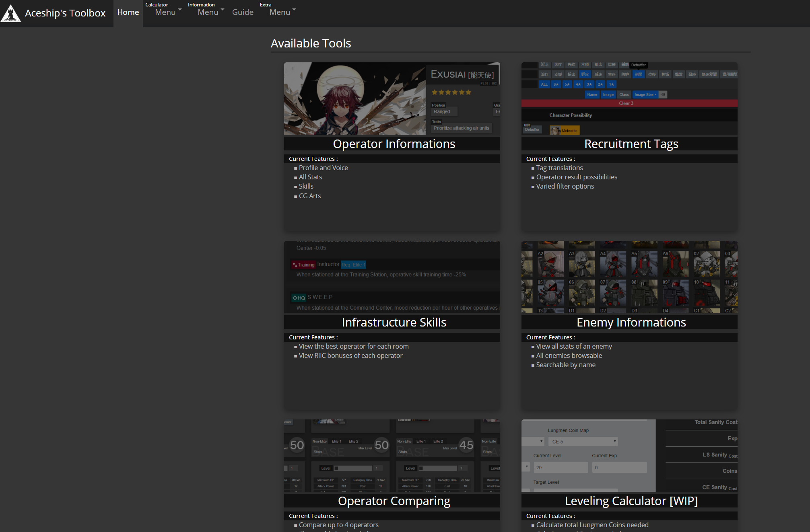The height and width of the screenshot is (532, 810).
Task: Select the Home tab in navbar
Action: click(x=128, y=12)
